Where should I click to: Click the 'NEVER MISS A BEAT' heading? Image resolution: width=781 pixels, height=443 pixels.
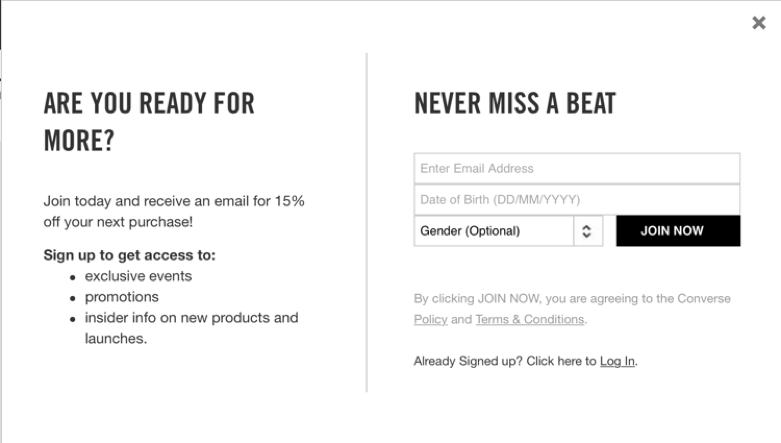[514, 103]
